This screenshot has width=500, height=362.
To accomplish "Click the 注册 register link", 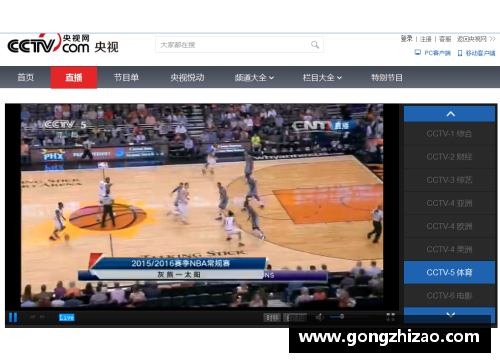I will (425, 39).
